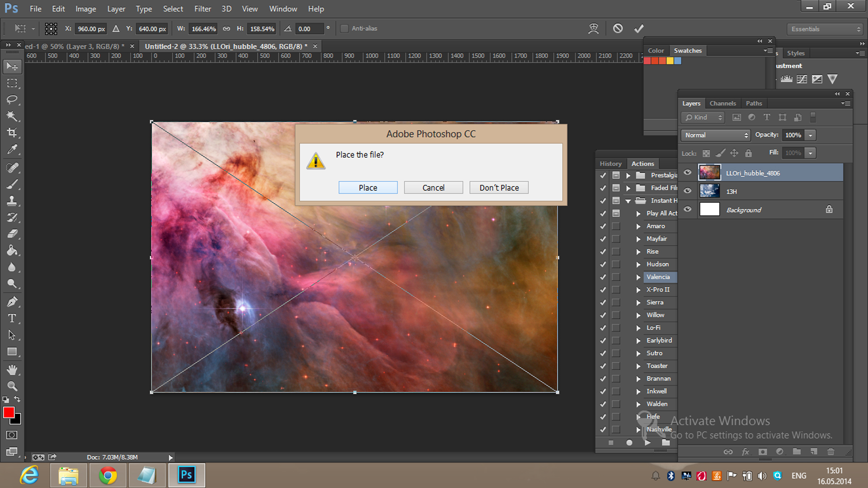
Task: Click the link width and height icon
Action: [226, 28]
